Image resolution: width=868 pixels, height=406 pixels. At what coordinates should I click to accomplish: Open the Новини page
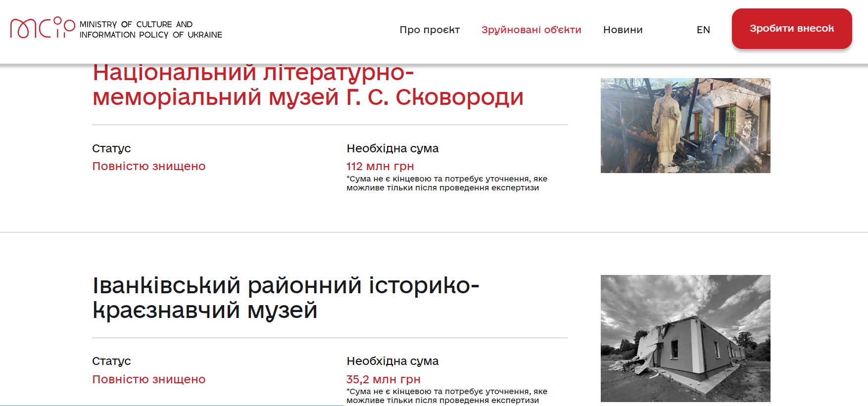pos(623,30)
